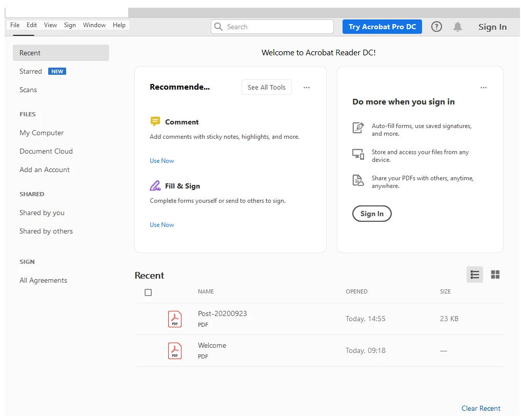Select the Welcome file name
The image size is (521, 420).
pyautogui.click(x=212, y=345)
